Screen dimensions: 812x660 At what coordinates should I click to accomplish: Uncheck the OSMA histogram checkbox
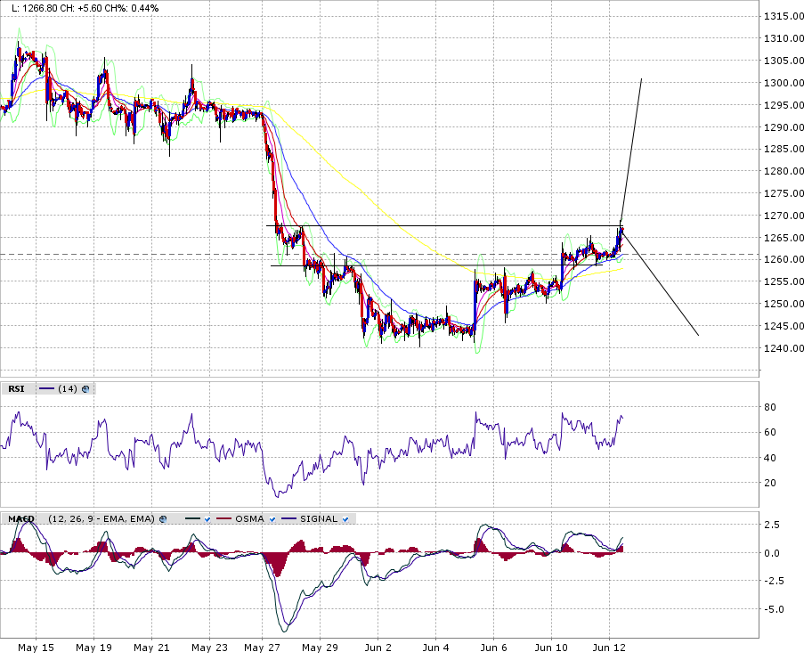pos(272,519)
